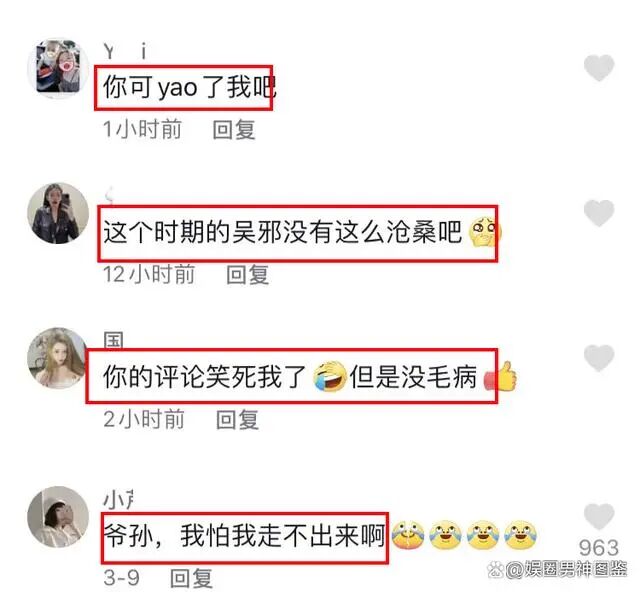Reply to the comment posted 1小时前
The width and height of the screenshot is (640, 592).
coord(234,130)
